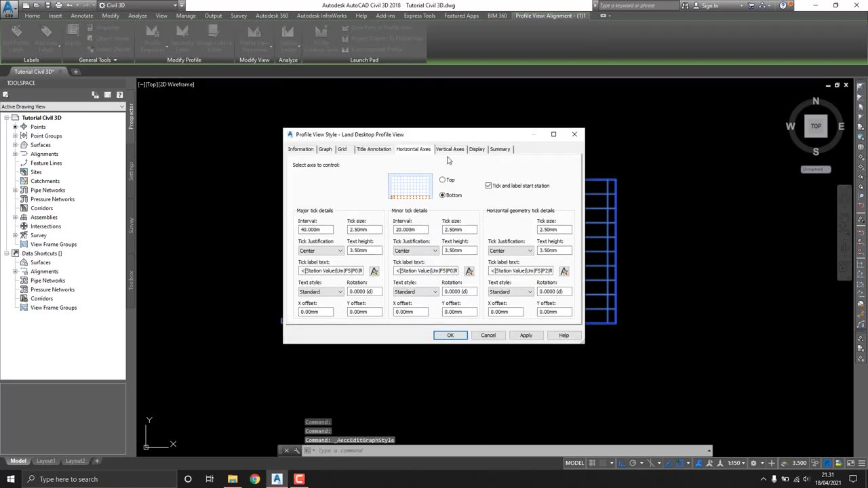Click the Toolspace help question icon
This screenshot has width=868, height=488.
(x=119, y=95)
